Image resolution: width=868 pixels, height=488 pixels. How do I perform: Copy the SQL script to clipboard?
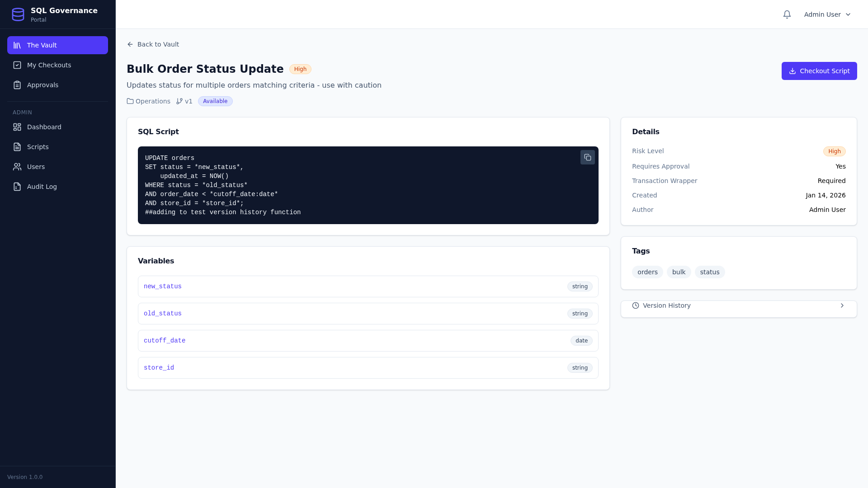[x=587, y=157]
